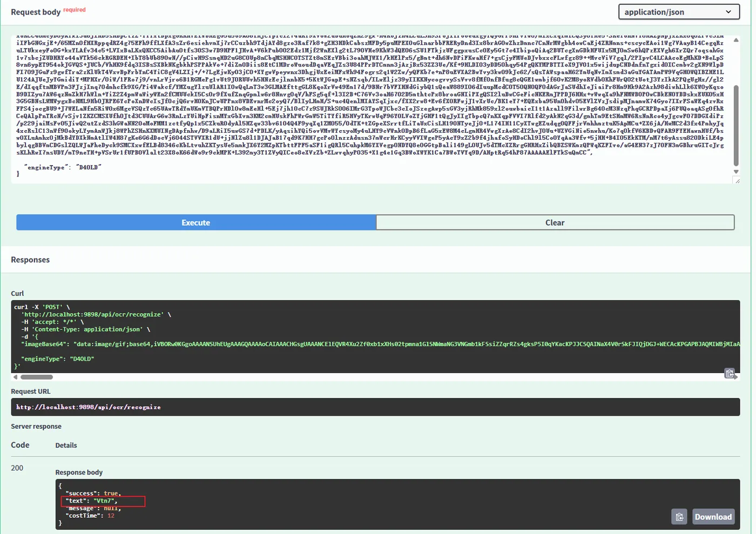
Task: Click the "Details" column header
Action: (66, 445)
